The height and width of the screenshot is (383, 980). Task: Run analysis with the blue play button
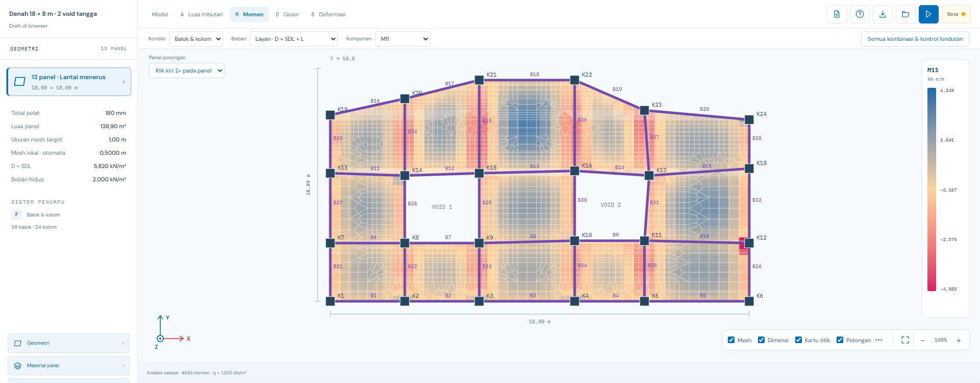point(928,14)
